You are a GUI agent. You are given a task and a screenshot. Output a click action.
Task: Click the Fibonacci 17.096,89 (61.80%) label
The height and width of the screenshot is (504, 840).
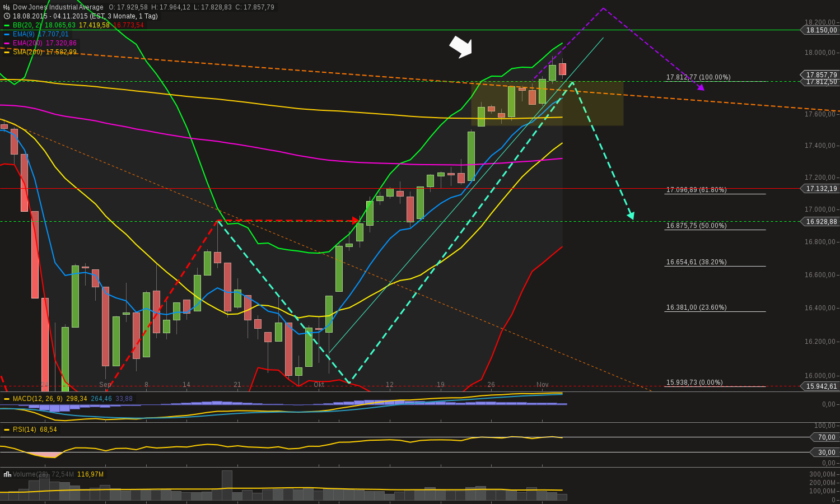pos(696,190)
